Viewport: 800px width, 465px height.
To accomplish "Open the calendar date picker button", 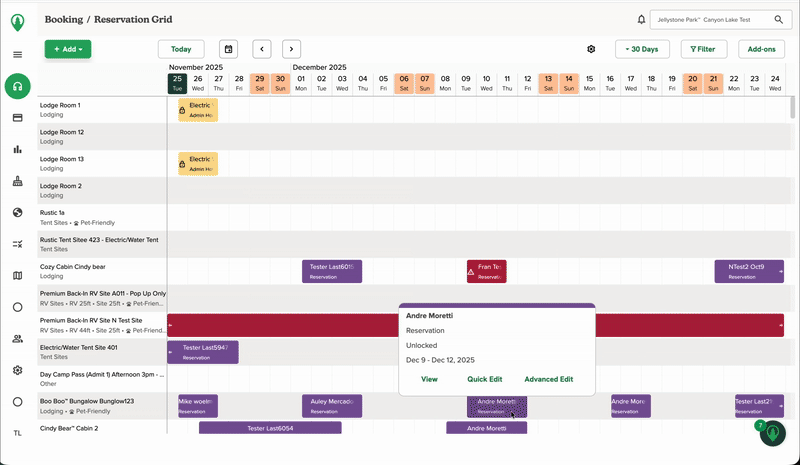I will pyautogui.click(x=229, y=49).
